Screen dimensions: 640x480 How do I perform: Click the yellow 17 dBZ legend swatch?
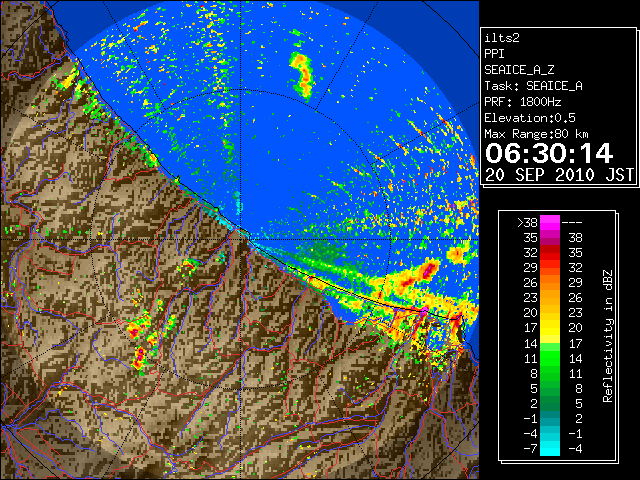(x=550, y=328)
